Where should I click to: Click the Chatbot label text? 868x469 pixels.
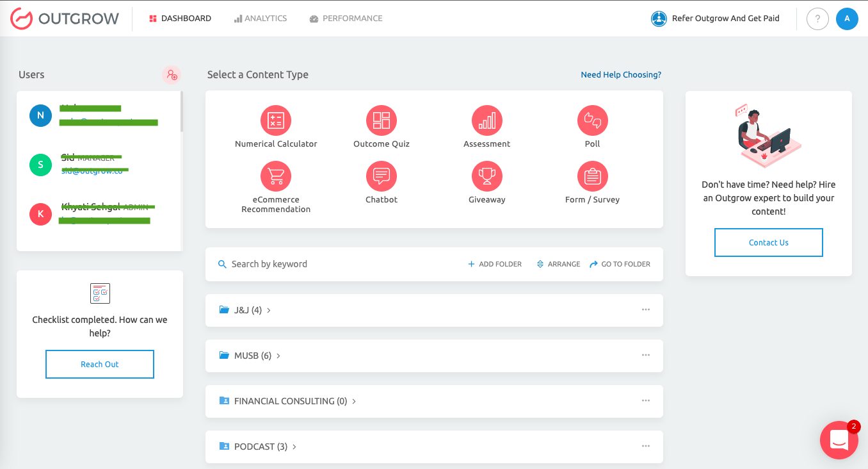(382, 200)
